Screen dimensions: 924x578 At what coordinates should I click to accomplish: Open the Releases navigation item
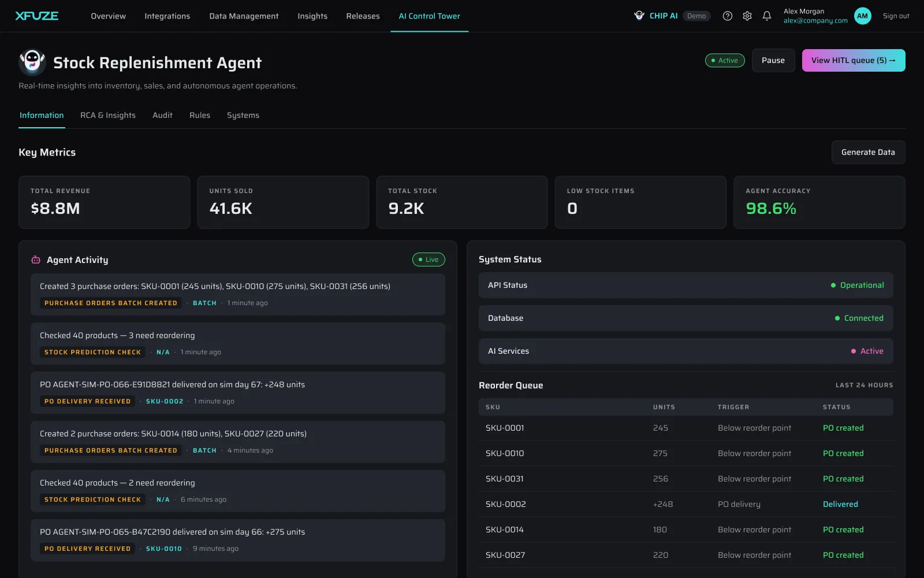coord(363,16)
